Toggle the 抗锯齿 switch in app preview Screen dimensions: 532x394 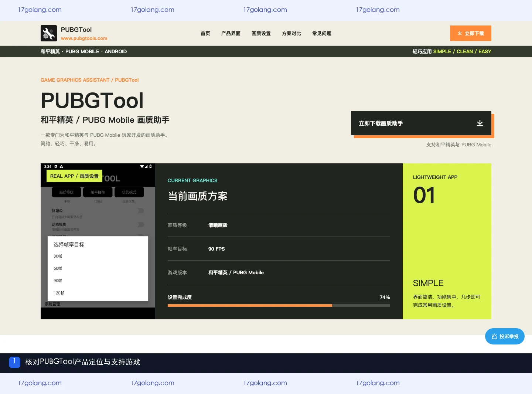point(140,211)
